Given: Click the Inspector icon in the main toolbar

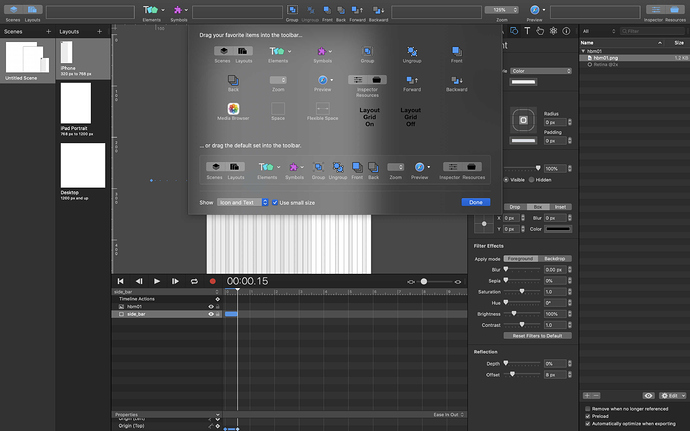Looking at the screenshot, I should (656, 10).
